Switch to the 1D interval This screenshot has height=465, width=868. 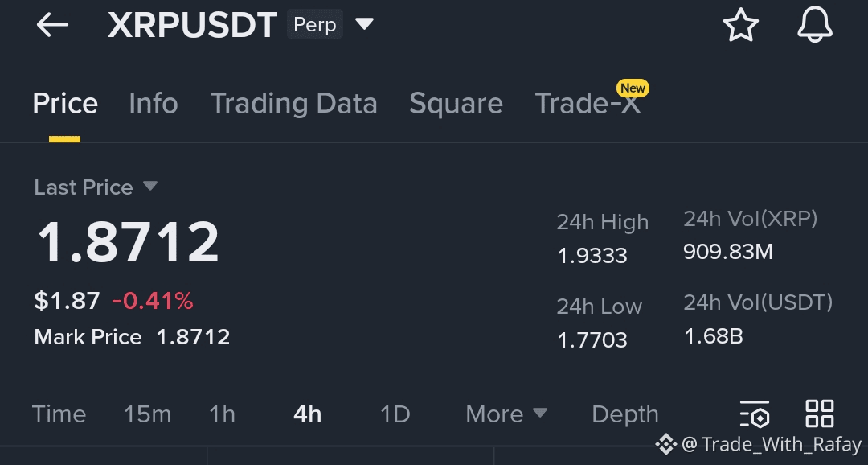[395, 414]
